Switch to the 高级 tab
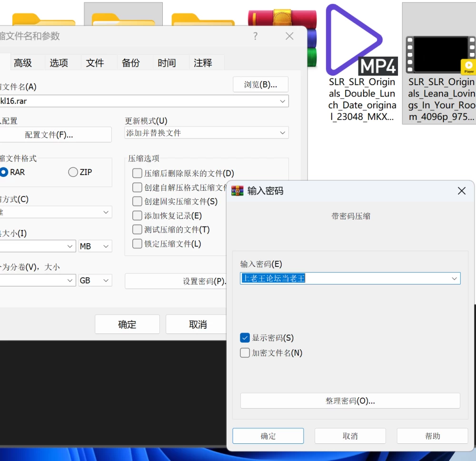The image size is (476, 461). [x=23, y=63]
